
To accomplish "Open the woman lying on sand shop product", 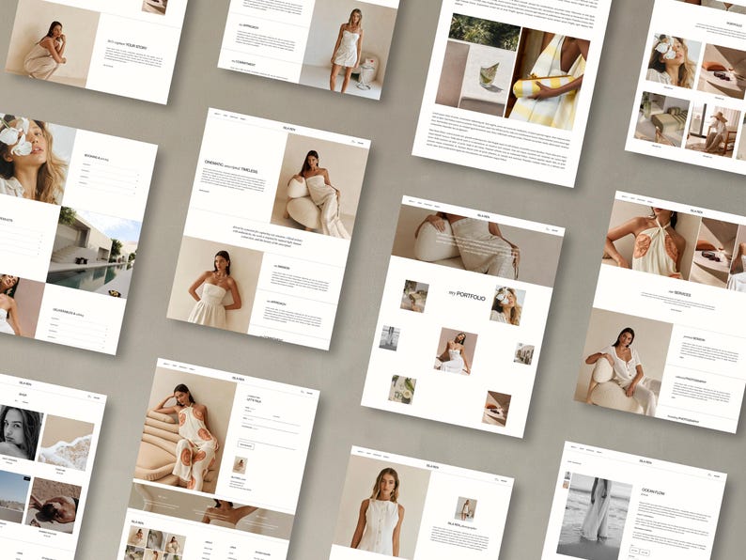I will click(53, 506).
